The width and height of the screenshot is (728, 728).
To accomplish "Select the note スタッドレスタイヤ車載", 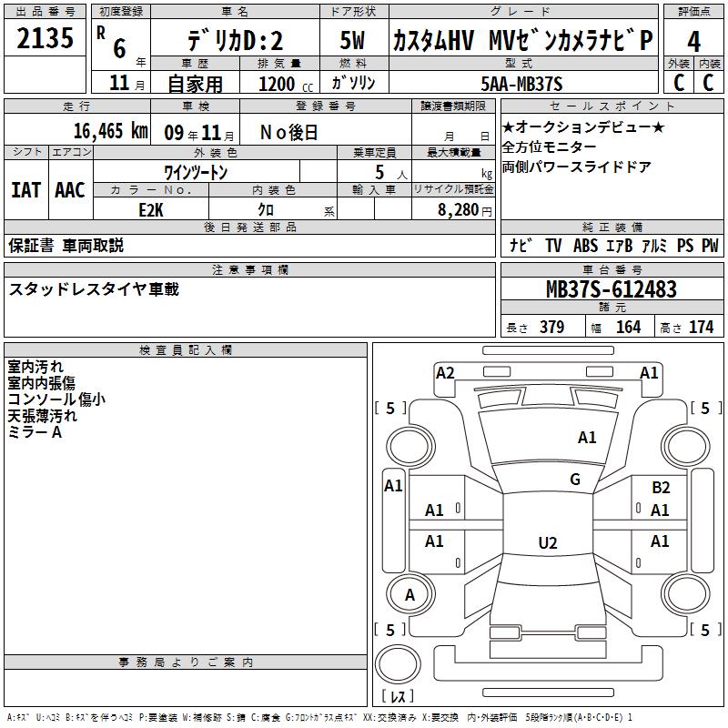I will click(x=94, y=289).
